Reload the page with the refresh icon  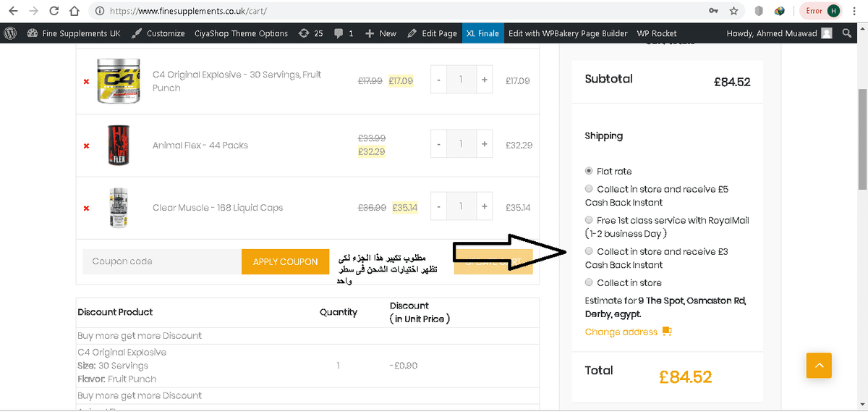pyautogui.click(x=54, y=11)
